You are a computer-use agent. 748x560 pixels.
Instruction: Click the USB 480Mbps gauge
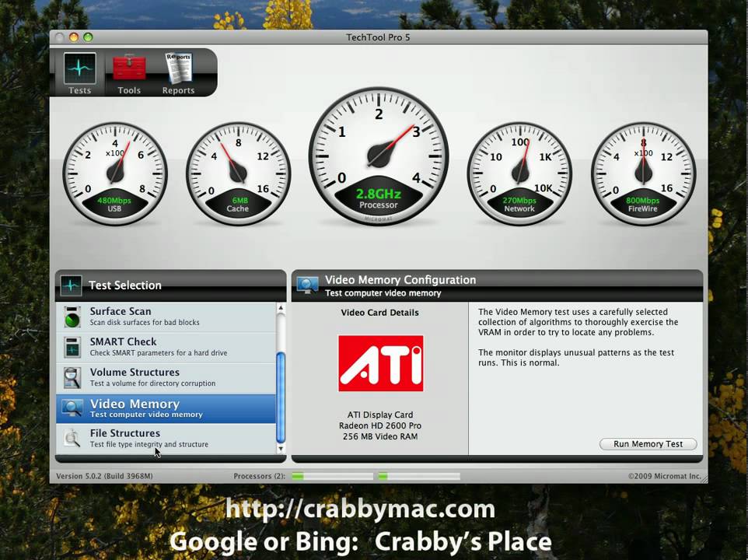tap(115, 173)
